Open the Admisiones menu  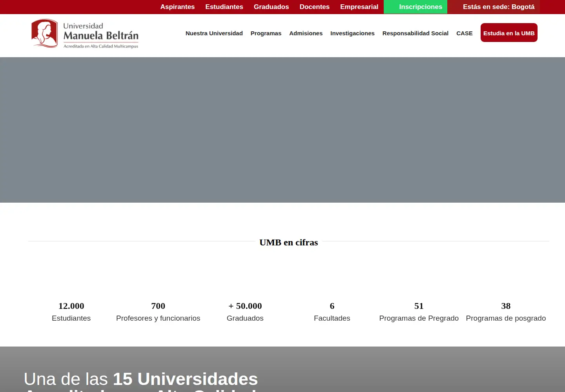point(306,33)
